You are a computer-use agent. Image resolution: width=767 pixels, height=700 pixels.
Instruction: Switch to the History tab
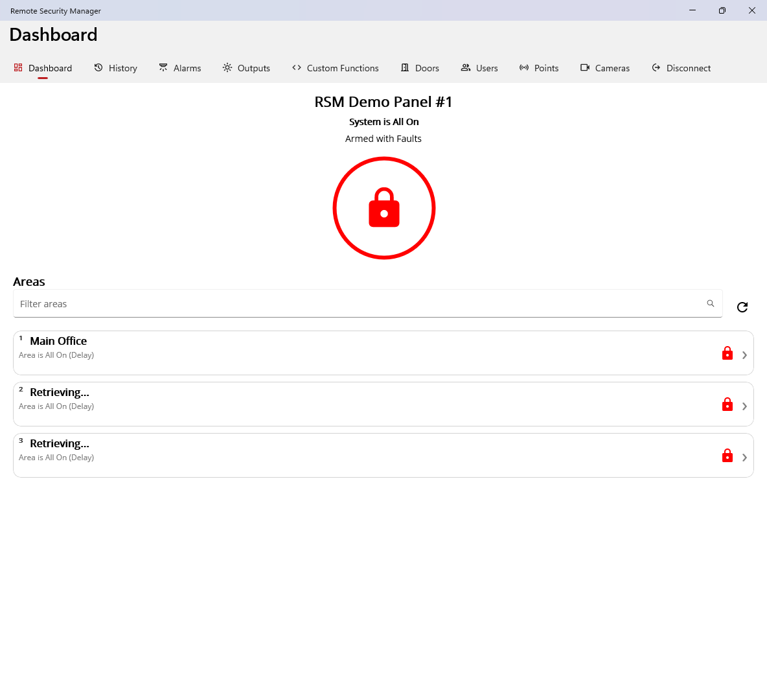pyautogui.click(x=116, y=68)
